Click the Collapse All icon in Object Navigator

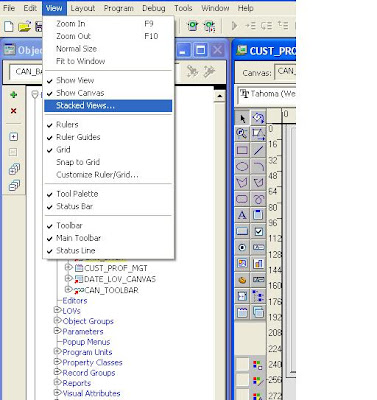14,185
